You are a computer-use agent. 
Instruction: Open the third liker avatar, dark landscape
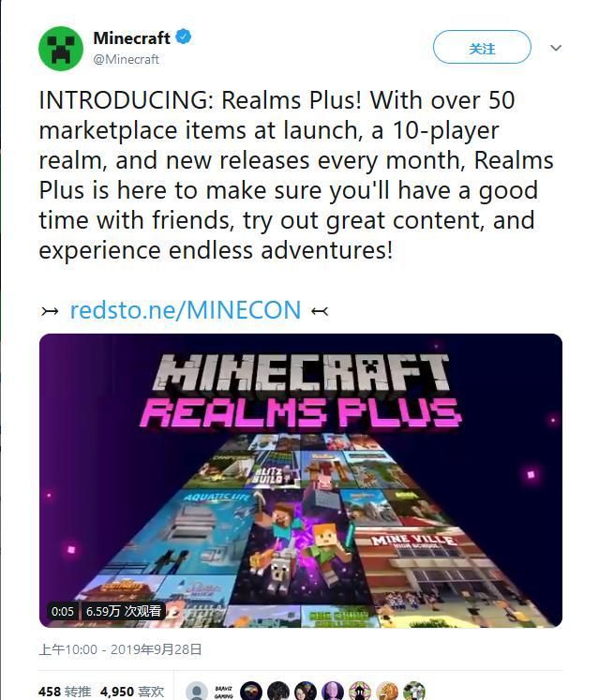251,692
